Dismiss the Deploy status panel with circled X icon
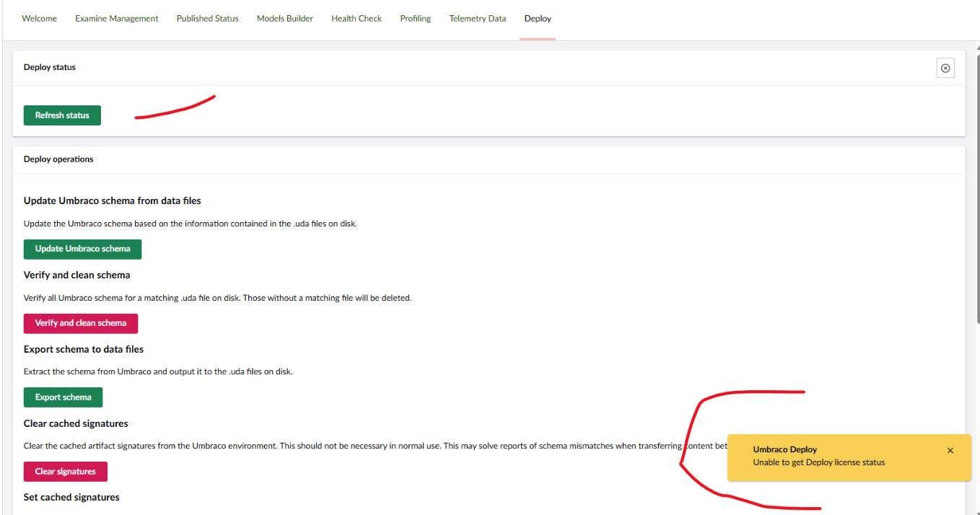The image size is (980, 515). click(945, 68)
